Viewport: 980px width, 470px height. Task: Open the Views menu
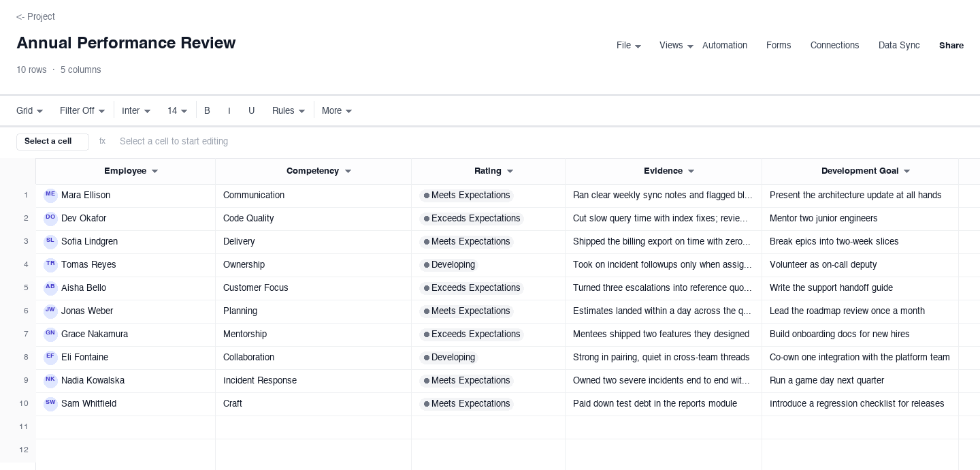pos(676,46)
